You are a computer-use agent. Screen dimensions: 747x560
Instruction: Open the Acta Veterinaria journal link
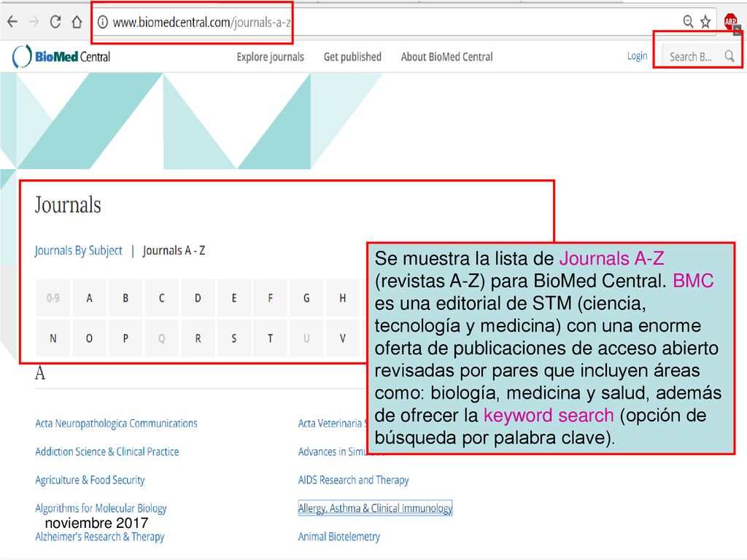333,424
